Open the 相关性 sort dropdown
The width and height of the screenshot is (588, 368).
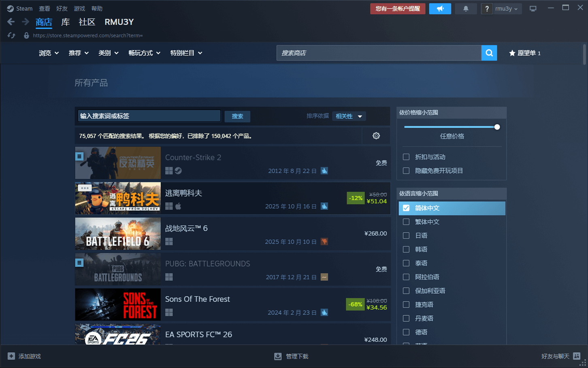pyautogui.click(x=349, y=116)
